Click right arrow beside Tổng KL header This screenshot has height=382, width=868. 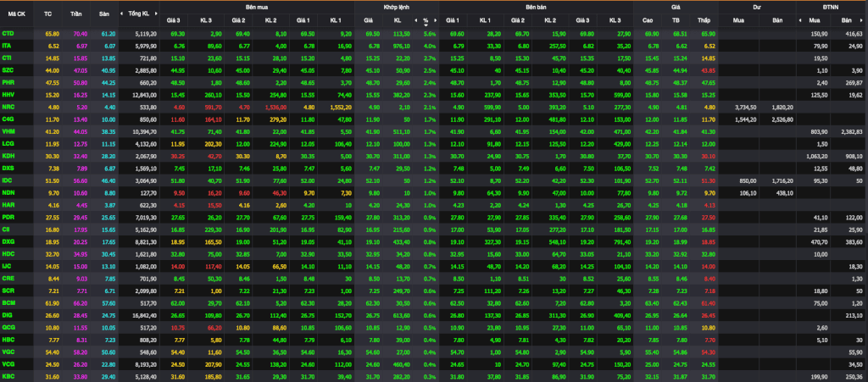coord(157,13)
